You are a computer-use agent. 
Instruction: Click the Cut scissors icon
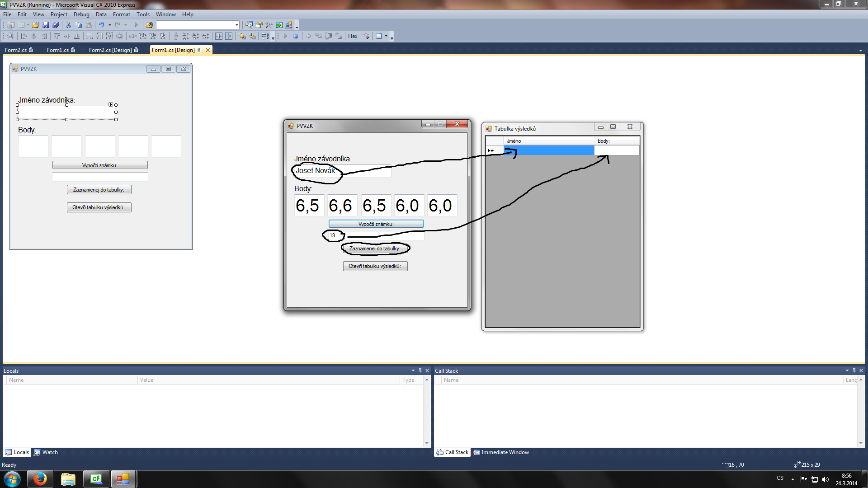click(69, 25)
